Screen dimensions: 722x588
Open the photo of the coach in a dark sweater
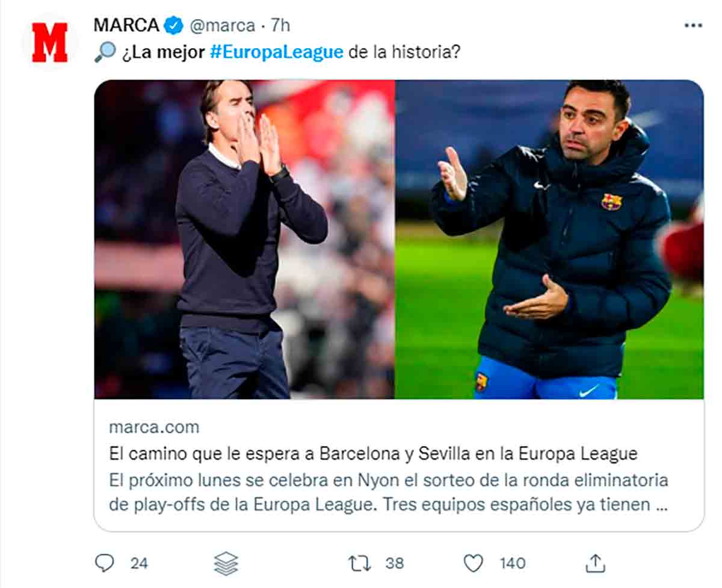(x=244, y=240)
